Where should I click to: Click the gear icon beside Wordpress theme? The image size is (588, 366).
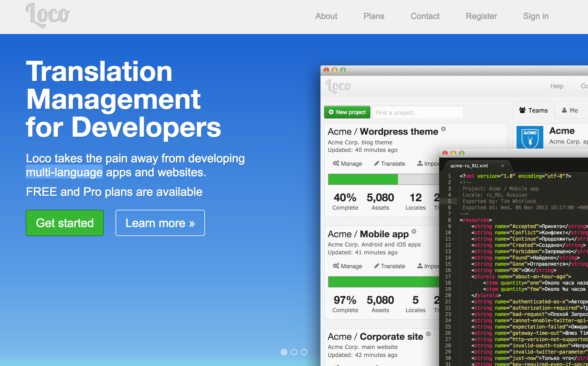click(443, 129)
